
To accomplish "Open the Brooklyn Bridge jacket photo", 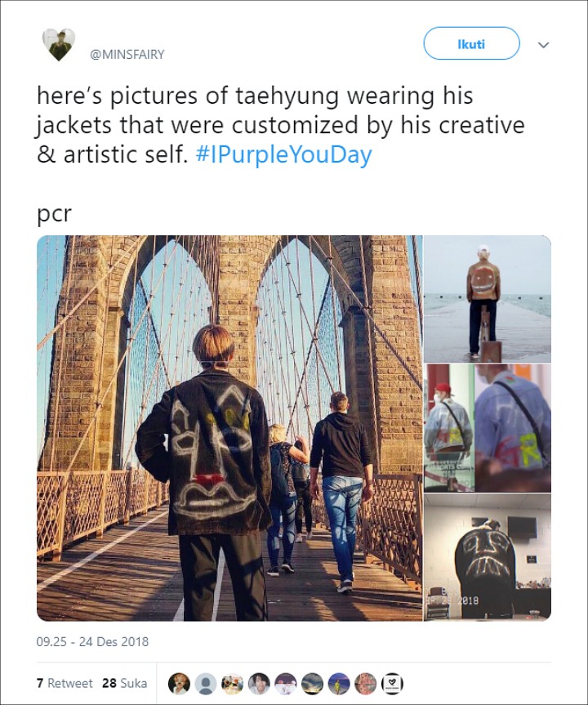I will (229, 428).
